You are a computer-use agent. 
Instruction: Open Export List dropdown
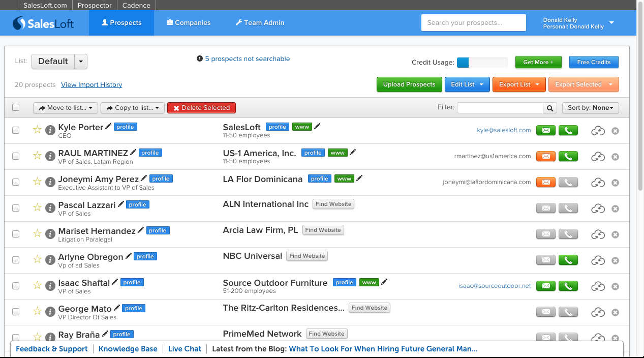[519, 84]
